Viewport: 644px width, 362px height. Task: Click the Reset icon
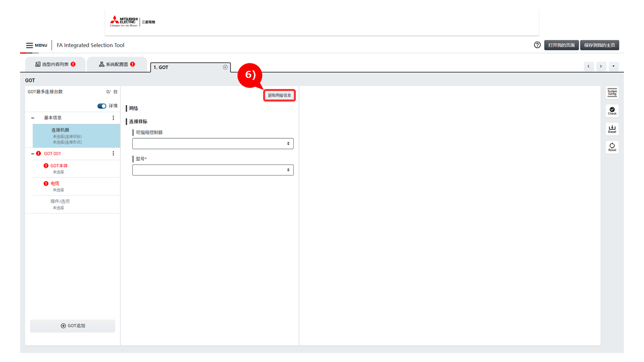pos(612,147)
